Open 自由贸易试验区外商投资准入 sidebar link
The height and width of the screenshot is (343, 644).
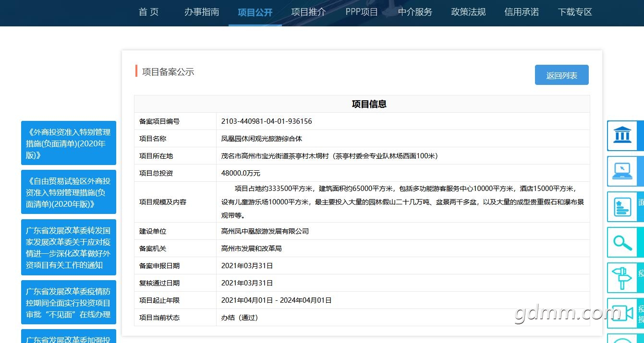pyautogui.click(x=69, y=192)
